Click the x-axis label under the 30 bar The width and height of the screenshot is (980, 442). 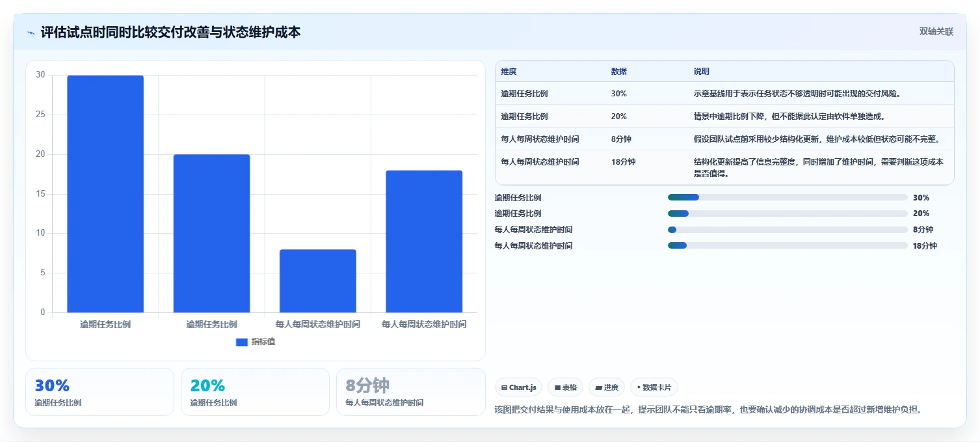point(105,324)
